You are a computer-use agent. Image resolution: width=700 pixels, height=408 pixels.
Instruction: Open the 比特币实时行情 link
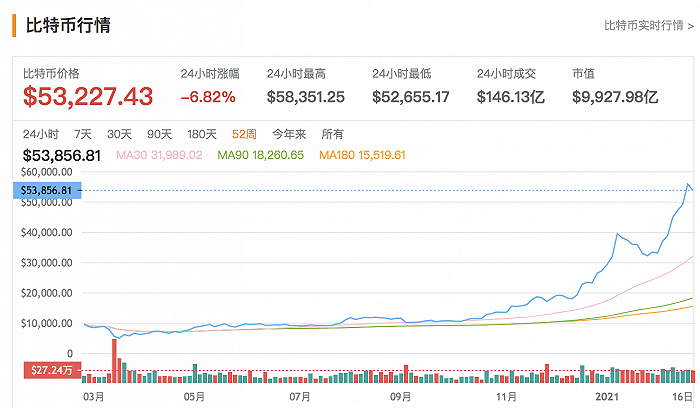click(x=649, y=24)
